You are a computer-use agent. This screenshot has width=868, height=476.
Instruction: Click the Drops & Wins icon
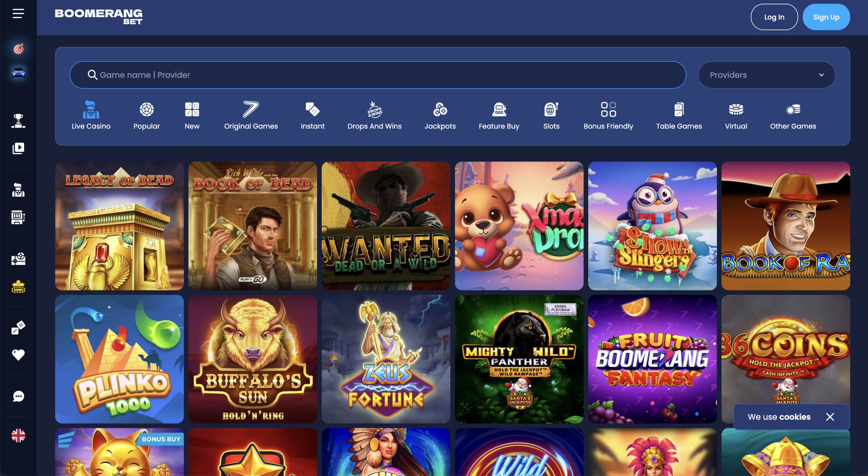(x=374, y=109)
